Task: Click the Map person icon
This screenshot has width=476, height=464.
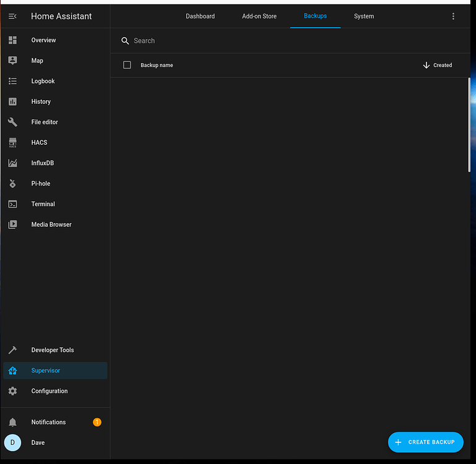Action: 12,61
